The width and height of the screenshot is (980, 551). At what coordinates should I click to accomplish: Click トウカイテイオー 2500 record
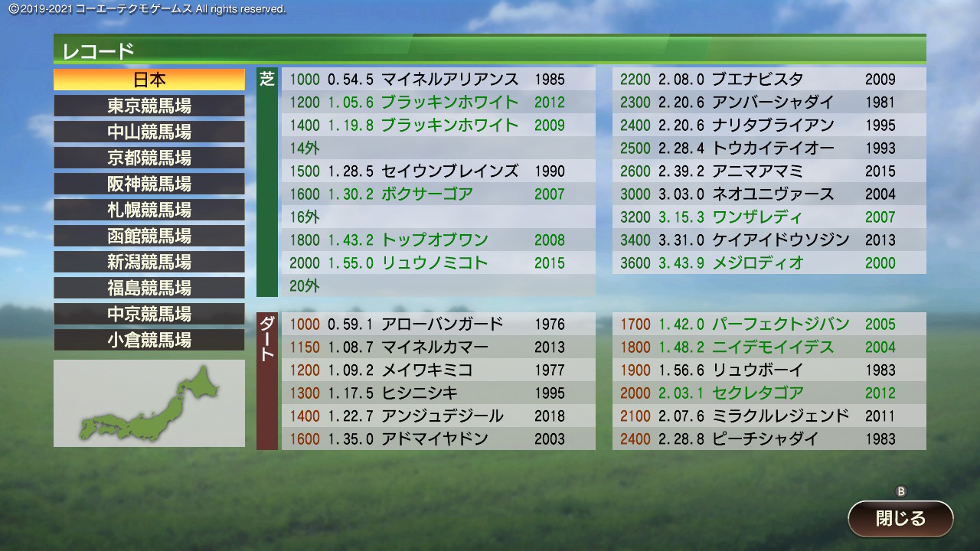click(x=769, y=148)
